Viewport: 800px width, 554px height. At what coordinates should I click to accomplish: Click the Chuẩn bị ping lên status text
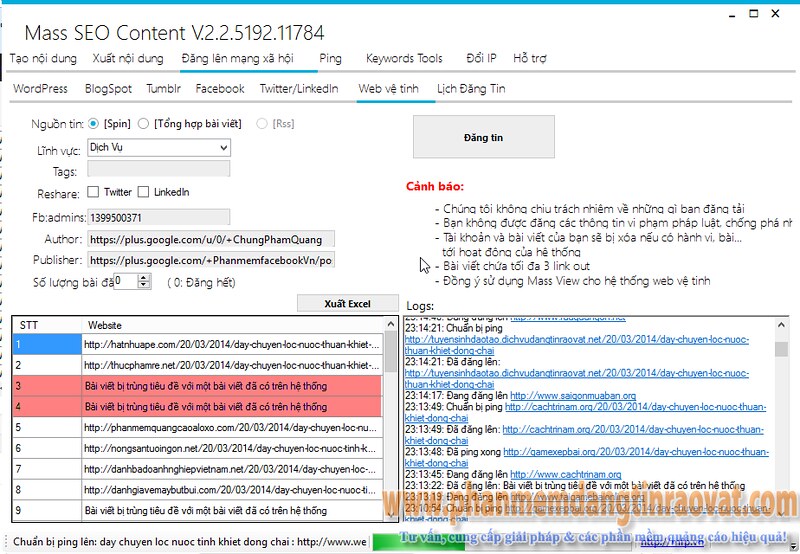[x=190, y=542]
